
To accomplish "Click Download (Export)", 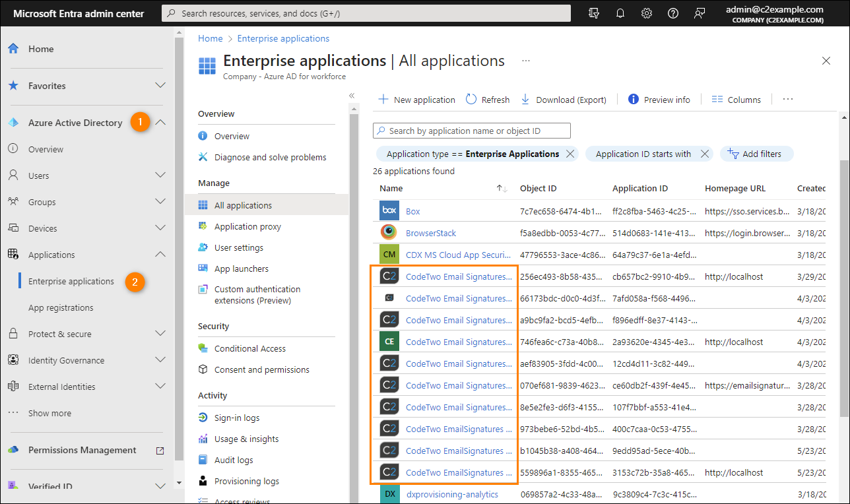I will click(x=564, y=100).
